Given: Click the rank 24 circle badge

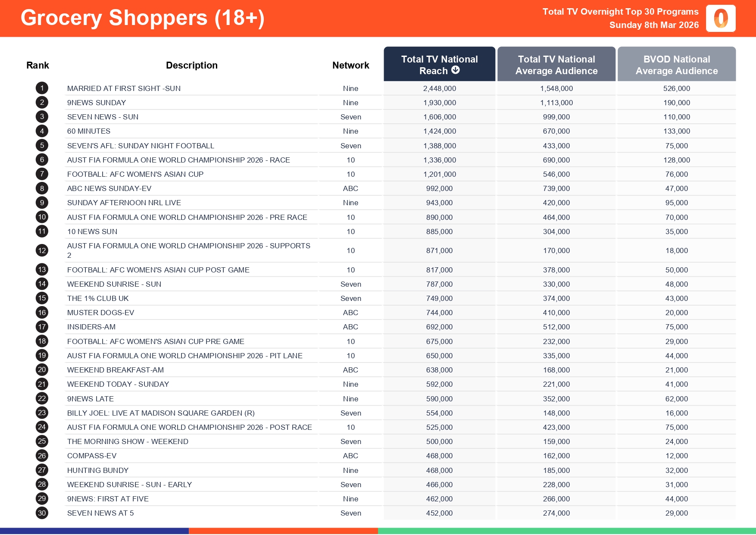Looking at the screenshot, I should pyautogui.click(x=42, y=427).
